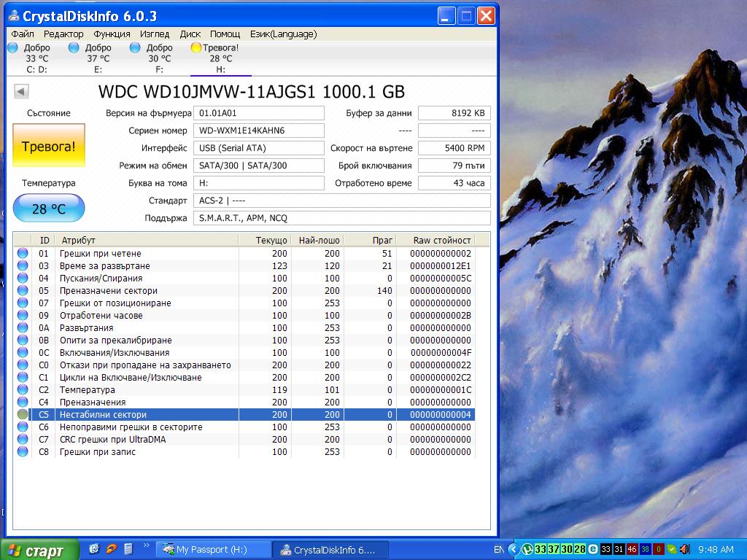
Task: Click the uTorrent icon in system tray
Action: (526, 549)
